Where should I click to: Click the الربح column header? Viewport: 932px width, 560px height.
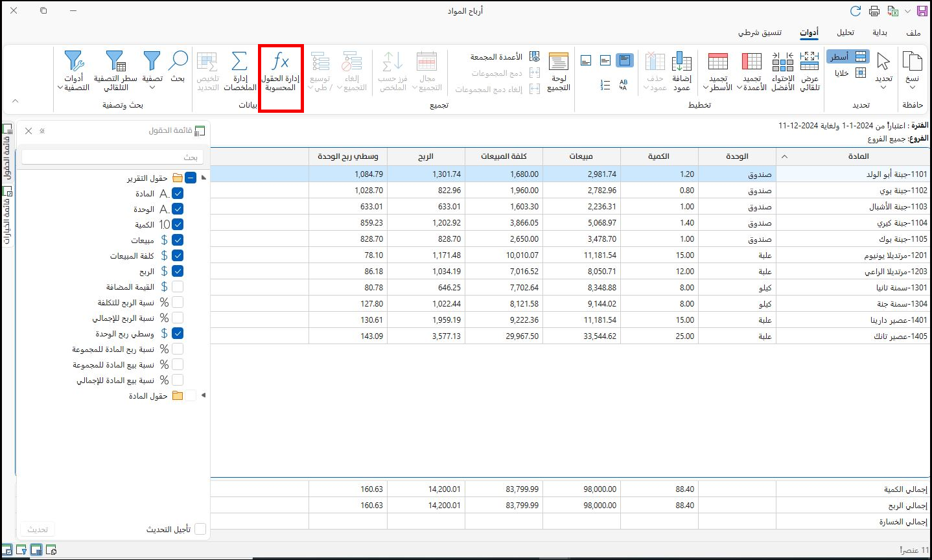coord(426,156)
